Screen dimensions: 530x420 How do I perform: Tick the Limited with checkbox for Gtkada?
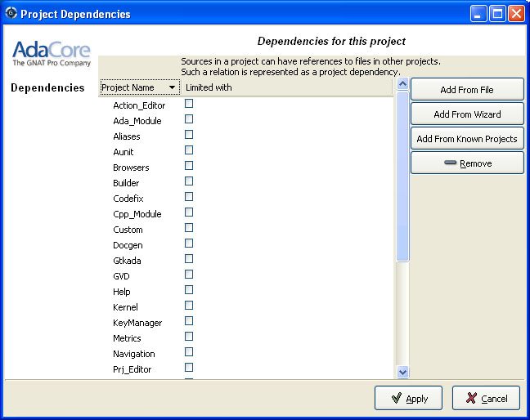[x=189, y=259]
